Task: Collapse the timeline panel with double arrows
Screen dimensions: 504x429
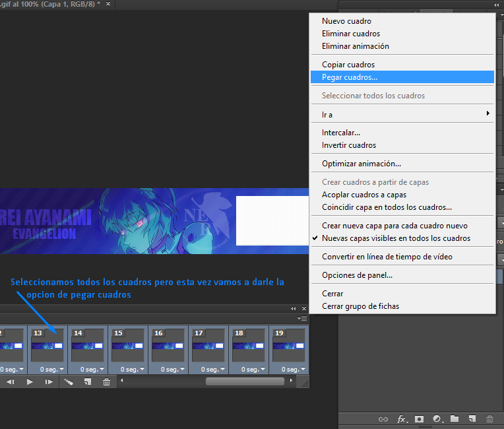Action: click(293, 308)
